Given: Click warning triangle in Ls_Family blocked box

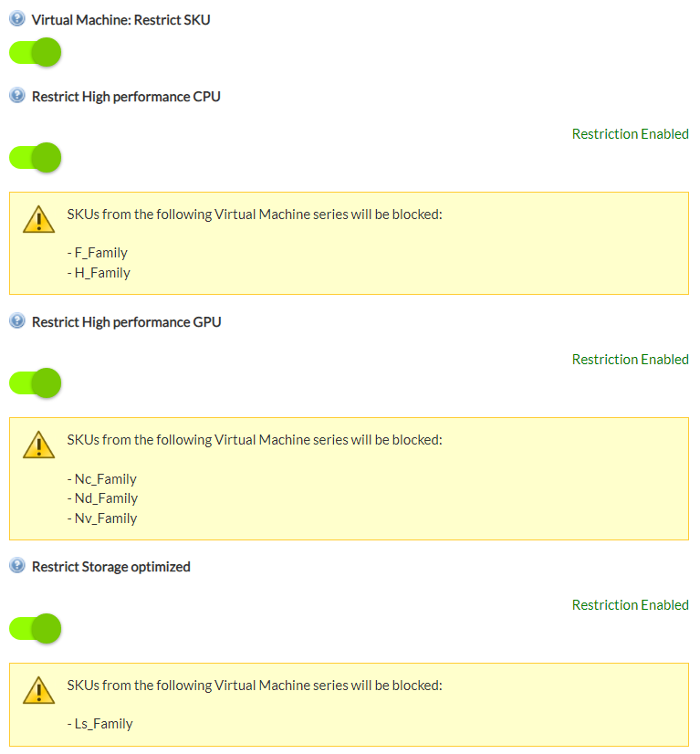Looking at the screenshot, I should click(39, 690).
